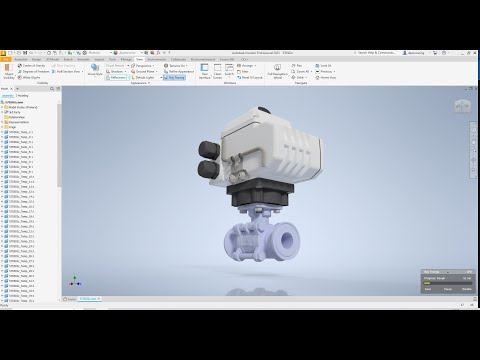480x360 pixels.
Task: Expand the Model States folder
Action: point(2,107)
